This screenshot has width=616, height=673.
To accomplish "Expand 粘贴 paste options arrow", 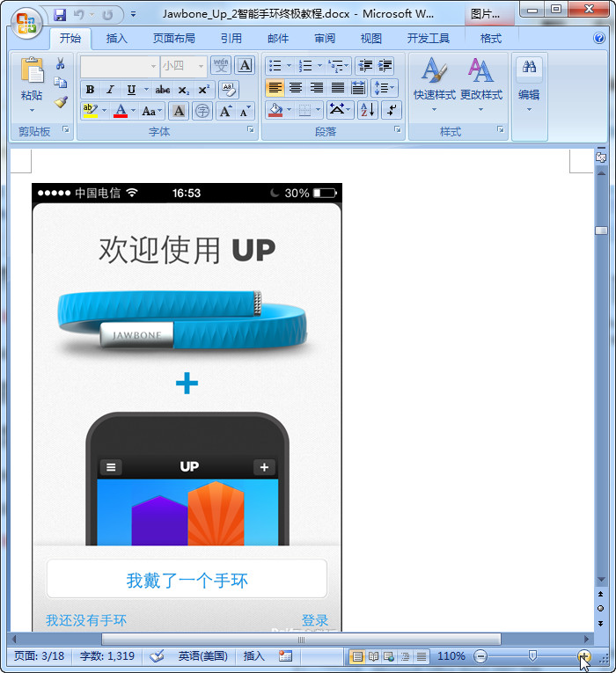I will click(32, 110).
